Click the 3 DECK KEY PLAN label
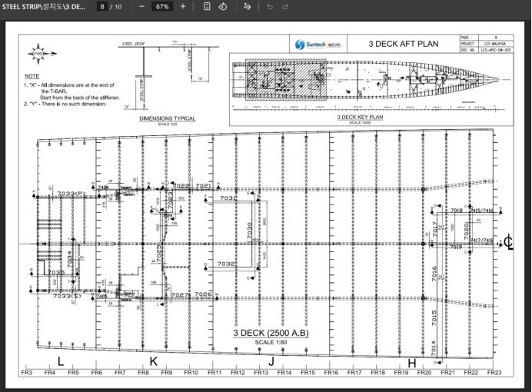This screenshot has width=532, height=392. coord(360,118)
